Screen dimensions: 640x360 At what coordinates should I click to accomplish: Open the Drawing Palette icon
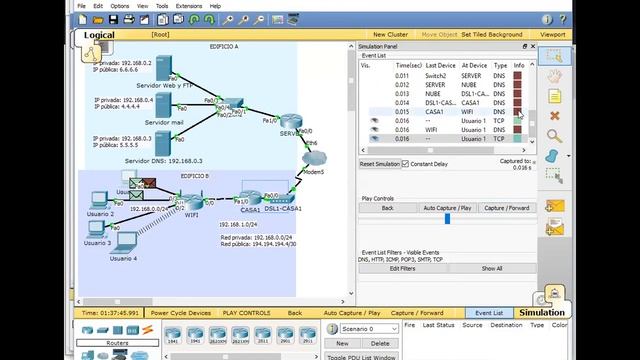[x=278, y=20]
